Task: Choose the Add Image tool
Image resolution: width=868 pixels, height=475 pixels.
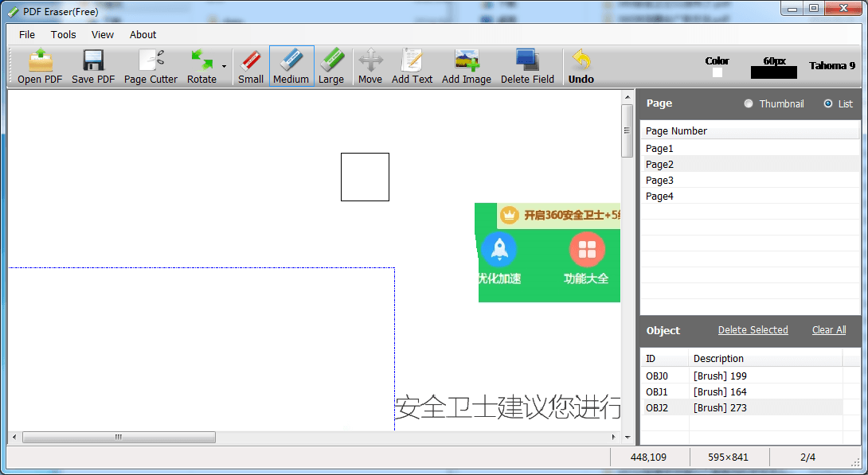Action: coord(466,66)
